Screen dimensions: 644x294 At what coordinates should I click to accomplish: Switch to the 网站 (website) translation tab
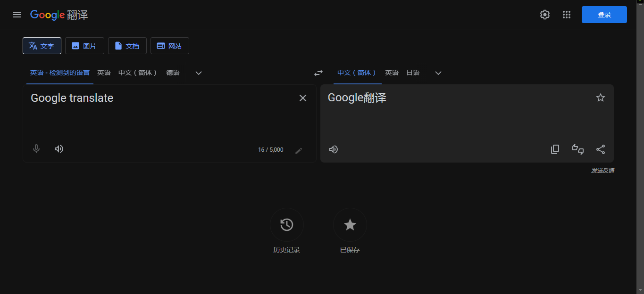tap(170, 46)
